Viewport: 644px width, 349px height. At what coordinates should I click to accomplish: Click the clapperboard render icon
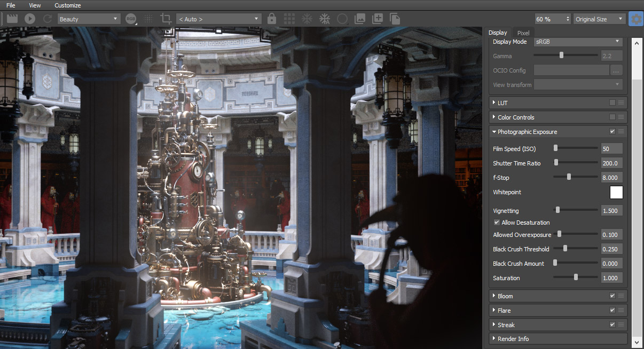click(x=12, y=19)
